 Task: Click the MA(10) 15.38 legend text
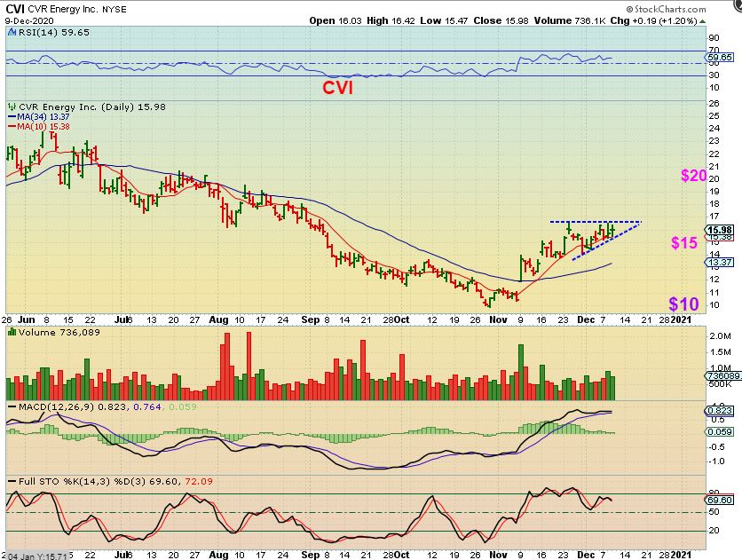43,126
